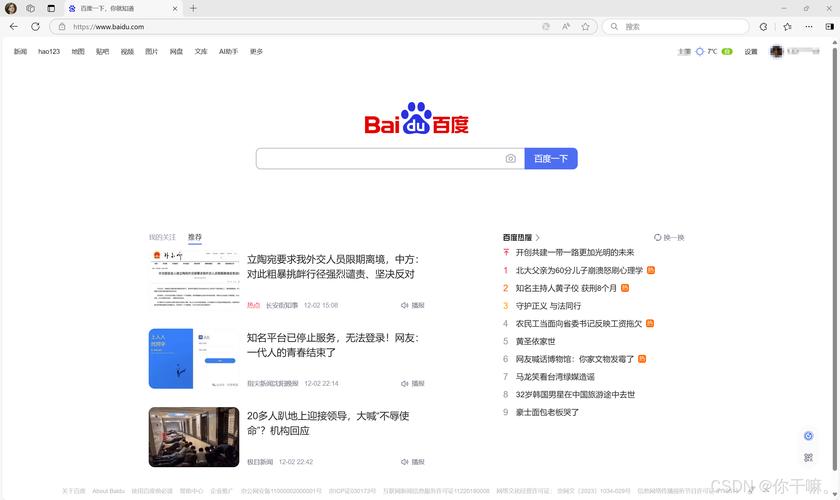Toggle the Edge sidebar icon
The width and height of the screenshot is (840, 500).
pyautogui.click(x=830, y=26)
